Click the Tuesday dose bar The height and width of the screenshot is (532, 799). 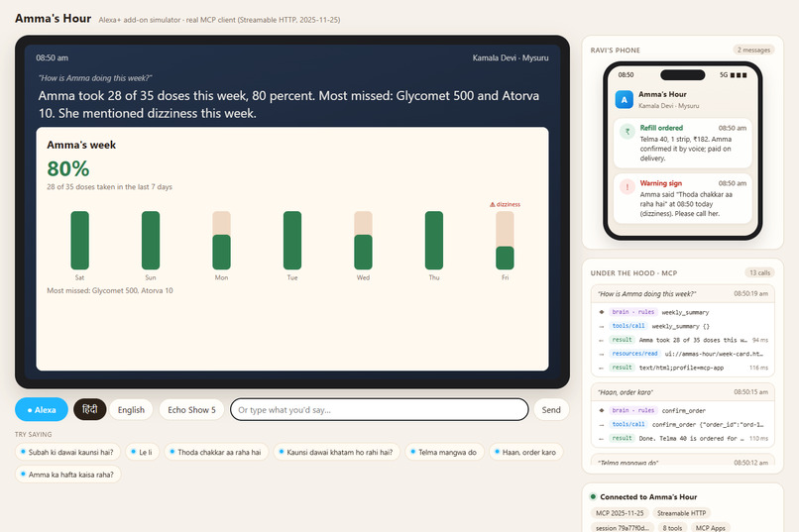[292, 241]
